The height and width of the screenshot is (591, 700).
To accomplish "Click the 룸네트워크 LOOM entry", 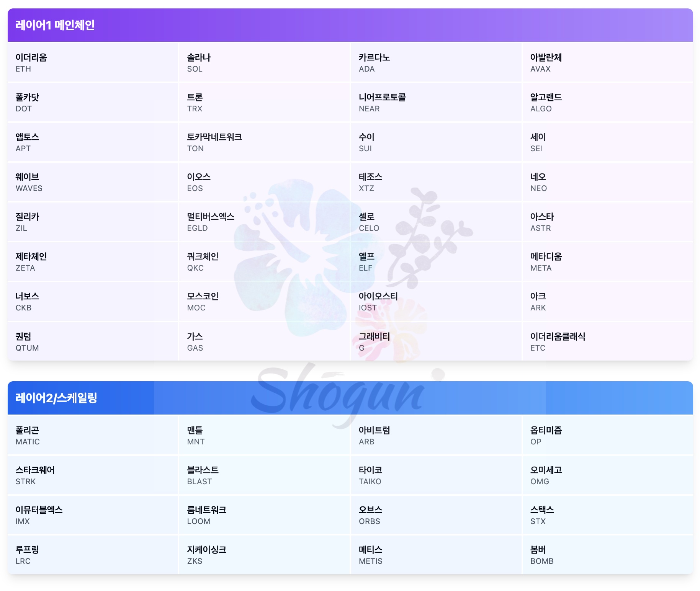I will pyautogui.click(x=264, y=515).
